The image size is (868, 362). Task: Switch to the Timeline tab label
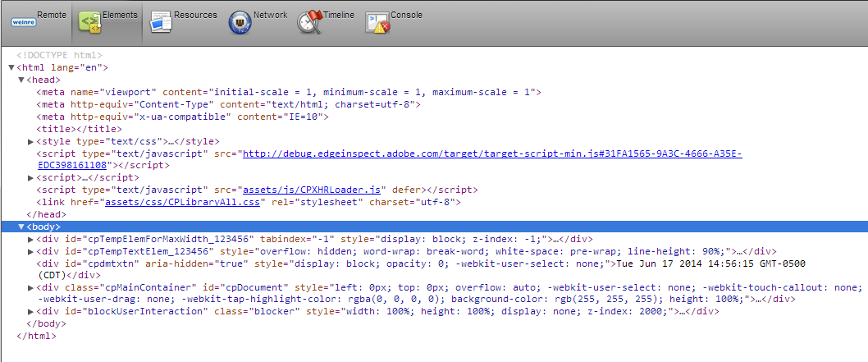click(x=338, y=16)
